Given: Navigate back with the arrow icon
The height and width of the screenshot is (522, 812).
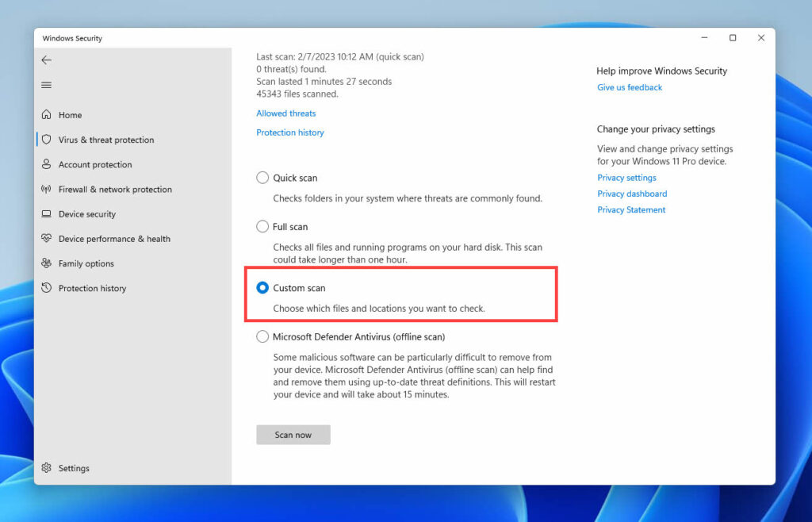Looking at the screenshot, I should 46,59.
